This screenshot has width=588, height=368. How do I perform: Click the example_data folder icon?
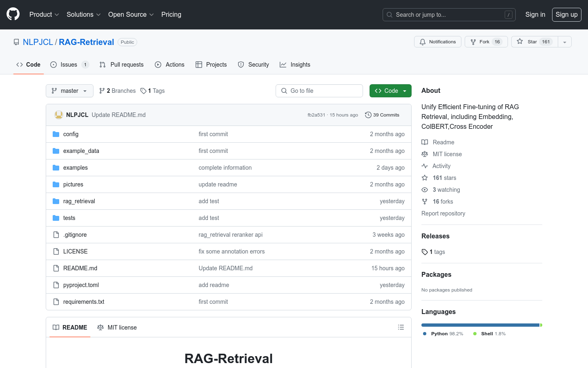56,151
